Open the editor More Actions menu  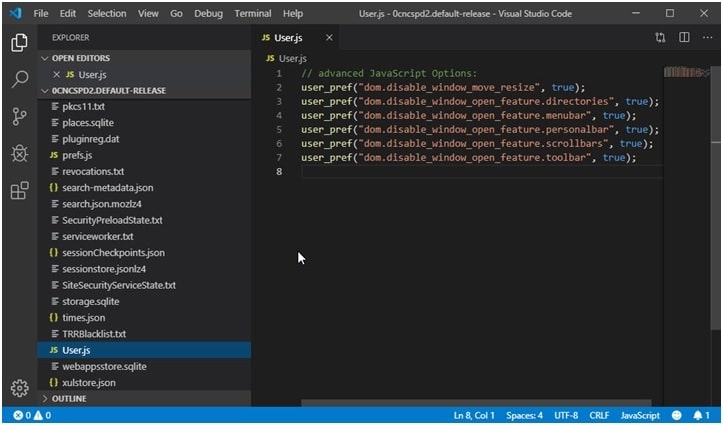tap(708, 38)
